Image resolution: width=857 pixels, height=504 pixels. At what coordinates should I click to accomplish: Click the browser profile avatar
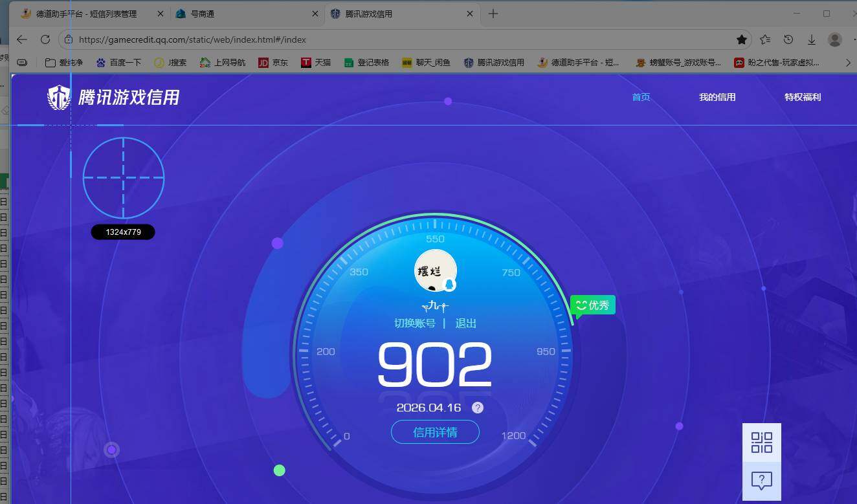tap(835, 39)
